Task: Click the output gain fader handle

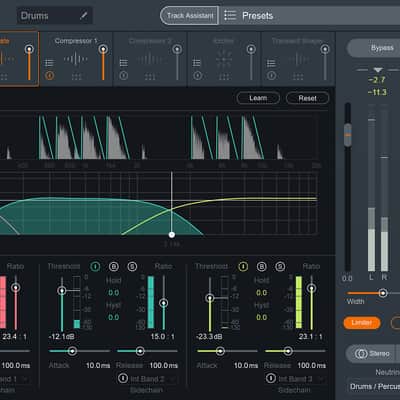Action: [348, 135]
